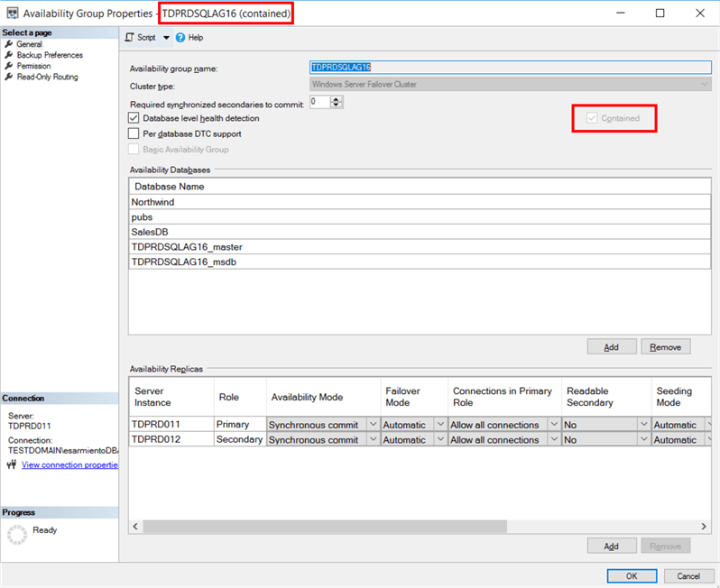Image resolution: width=720 pixels, height=588 pixels.
Task: Click Remove under Availability Replicas
Action: (665, 547)
